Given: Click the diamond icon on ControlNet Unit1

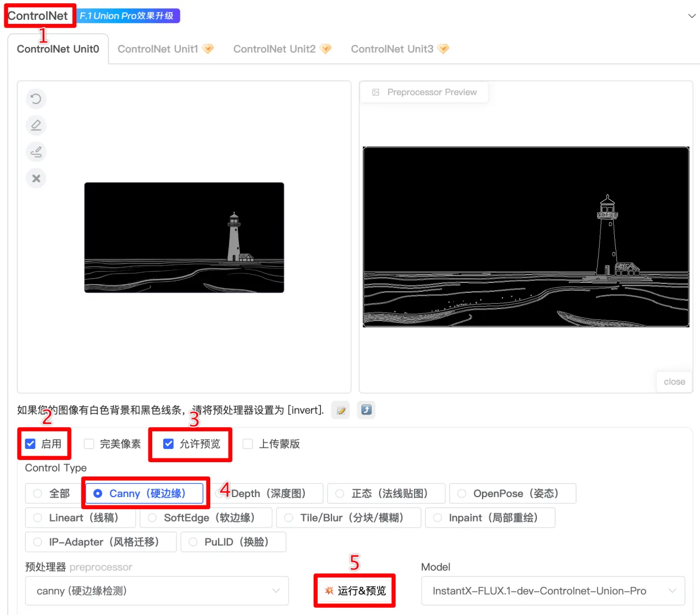Looking at the screenshot, I should tap(208, 49).
